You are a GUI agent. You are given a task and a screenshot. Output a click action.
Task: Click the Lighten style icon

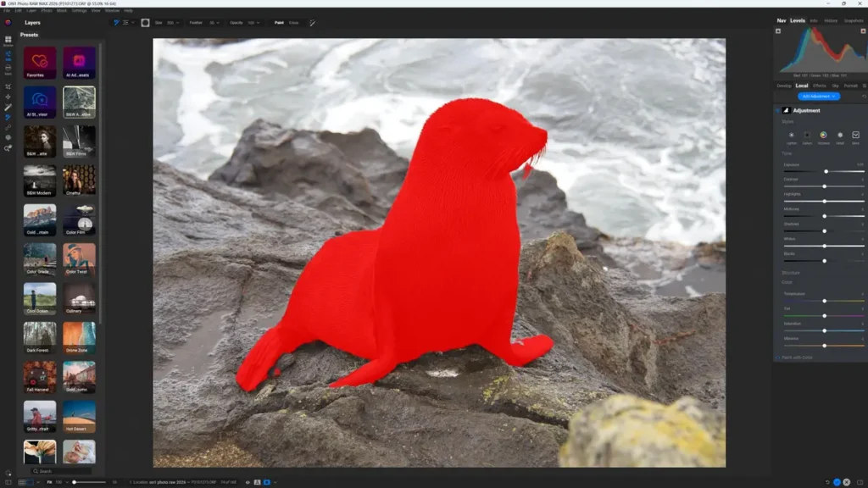click(792, 135)
